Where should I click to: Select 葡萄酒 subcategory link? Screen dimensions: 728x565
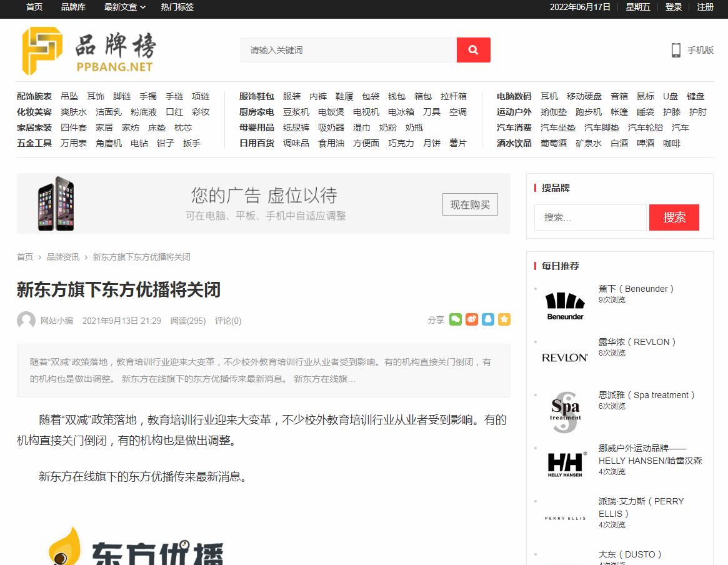pyautogui.click(x=554, y=143)
